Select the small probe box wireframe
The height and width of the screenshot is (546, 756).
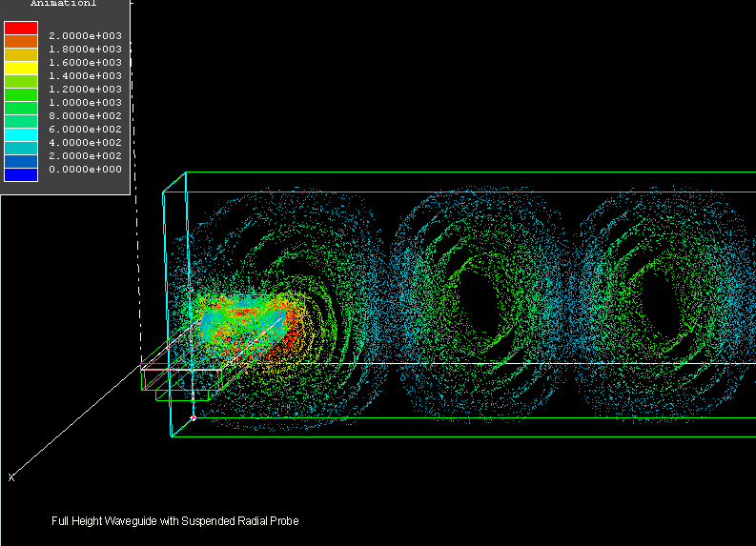pyautogui.click(x=181, y=380)
